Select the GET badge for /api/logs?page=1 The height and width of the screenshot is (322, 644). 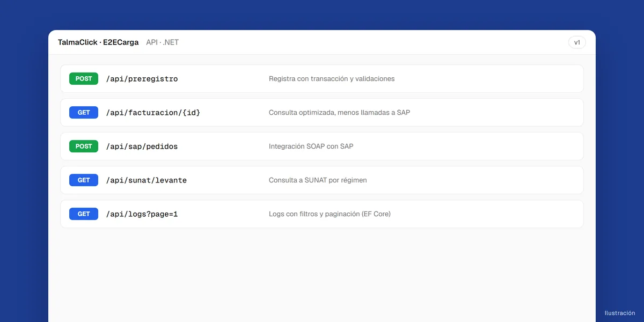84,214
